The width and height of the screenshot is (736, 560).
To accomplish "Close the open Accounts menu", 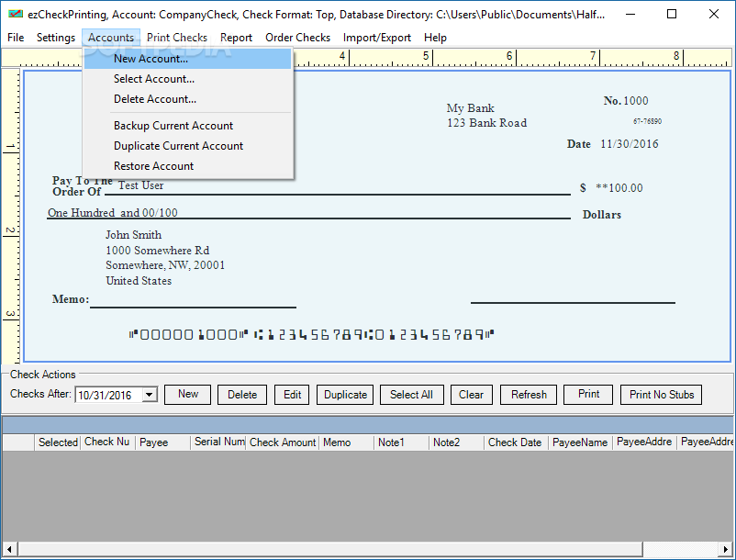I will pyautogui.click(x=111, y=38).
